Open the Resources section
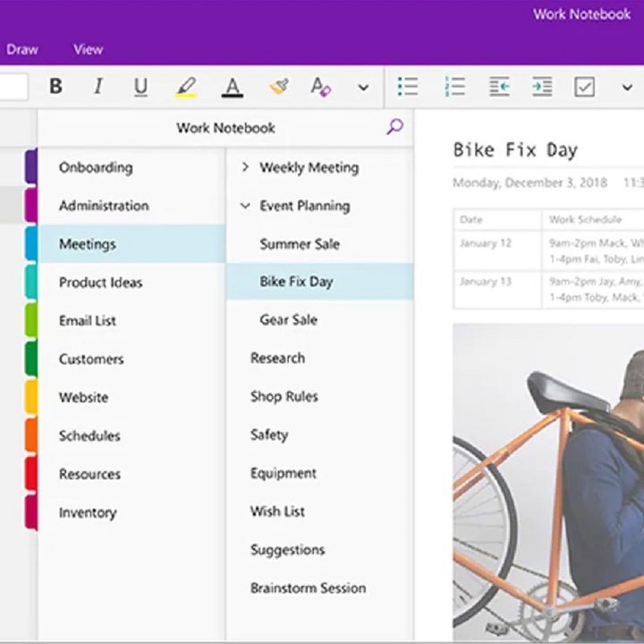Screen dimensions: 644x644 click(x=132, y=473)
